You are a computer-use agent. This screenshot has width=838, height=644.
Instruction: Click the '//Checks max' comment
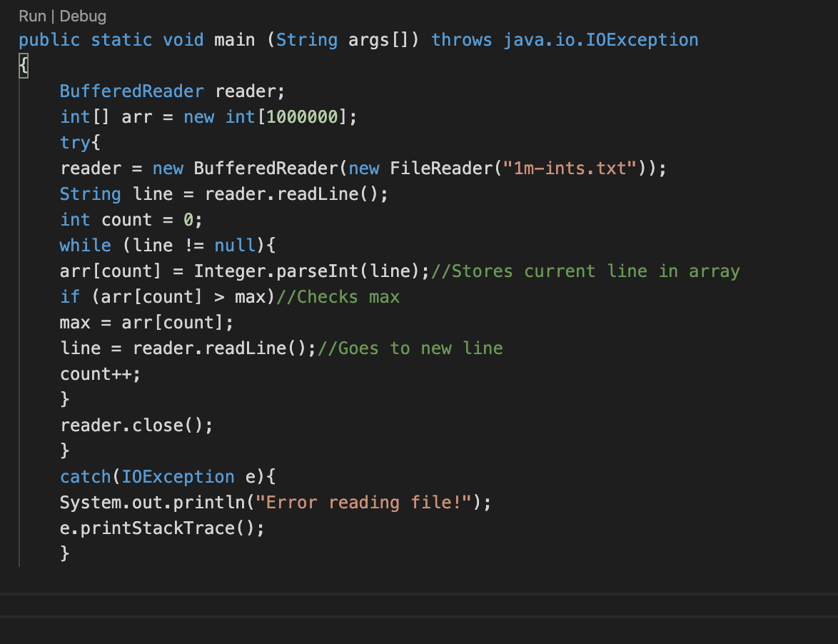coord(338,296)
